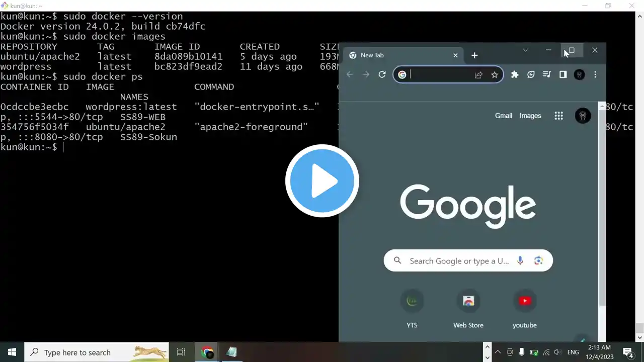This screenshot has height=362, width=644.
Task: Click the magnifier icon in the Google search box
Action: point(397,260)
